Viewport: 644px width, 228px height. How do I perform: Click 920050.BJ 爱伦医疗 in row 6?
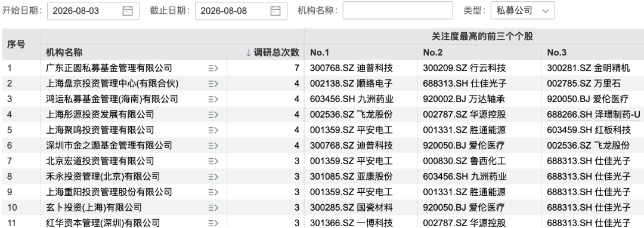(x=464, y=146)
